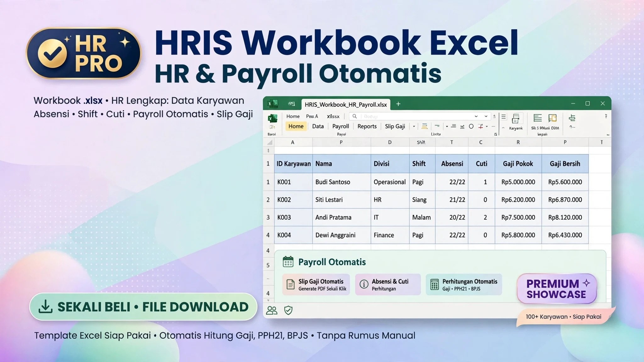Click the shield checkmark status bar icon
The height and width of the screenshot is (362, 644).
point(288,310)
